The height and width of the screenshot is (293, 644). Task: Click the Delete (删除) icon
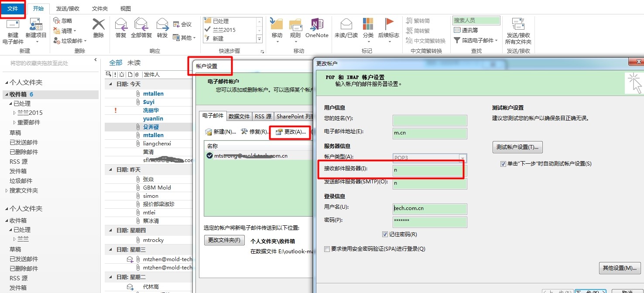(x=98, y=30)
